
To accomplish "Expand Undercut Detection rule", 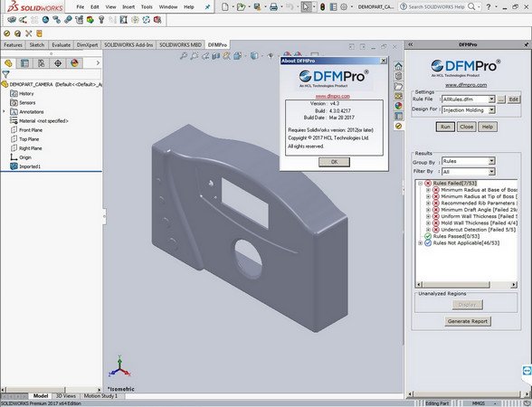I will pos(428,230).
